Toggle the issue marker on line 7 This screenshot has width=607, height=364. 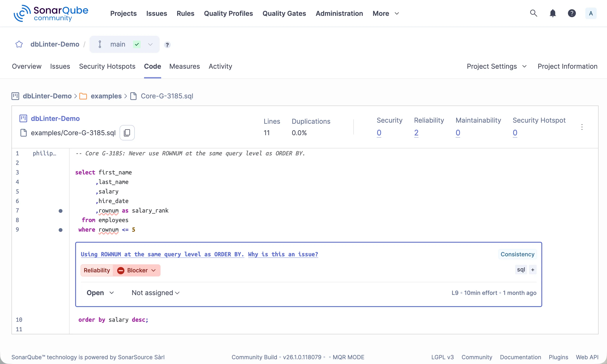pyautogui.click(x=61, y=211)
